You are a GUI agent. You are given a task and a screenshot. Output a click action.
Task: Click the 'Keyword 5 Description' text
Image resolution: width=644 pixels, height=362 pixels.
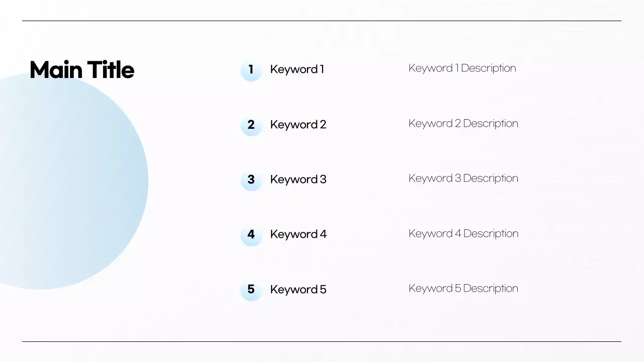tap(463, 289)
